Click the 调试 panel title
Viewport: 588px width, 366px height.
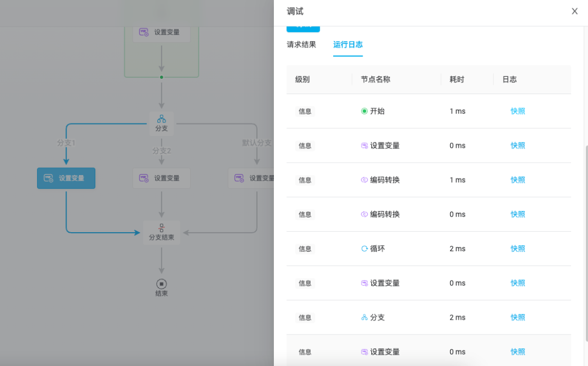[295, 11]
